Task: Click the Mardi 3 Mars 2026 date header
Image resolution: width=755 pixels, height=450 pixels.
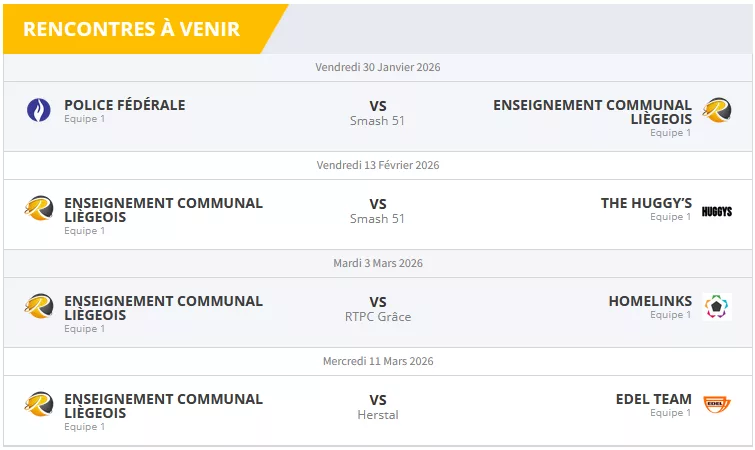Action: 378,263
